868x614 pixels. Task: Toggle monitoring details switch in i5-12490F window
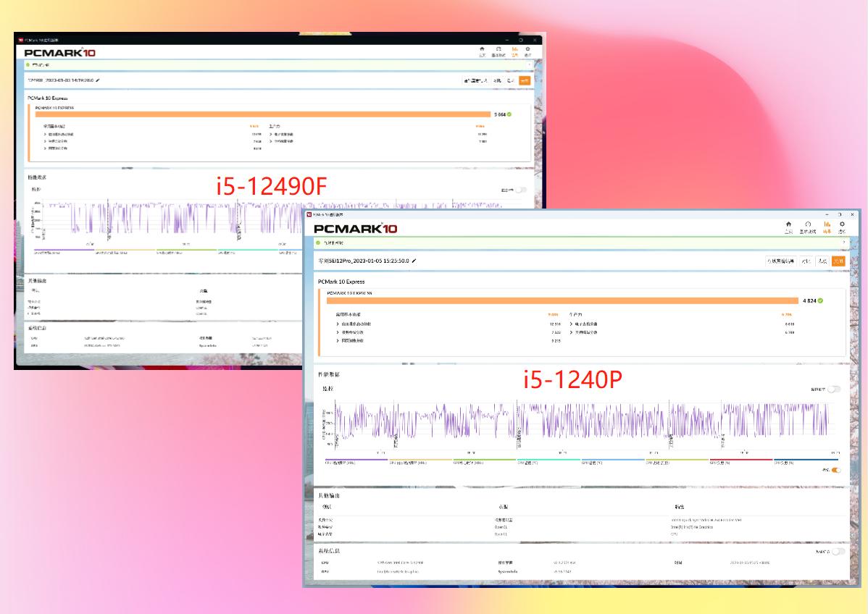tap(520, 190)
